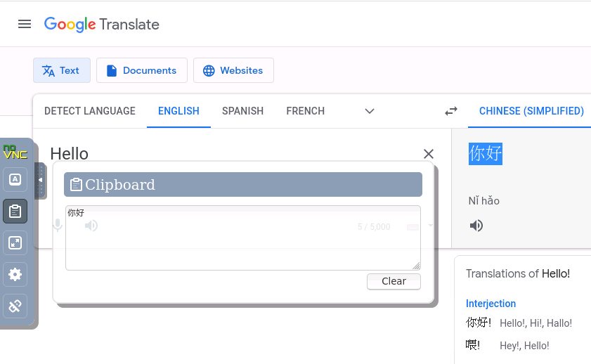
Task: Choose Detect Language as source
Action: 90,111
